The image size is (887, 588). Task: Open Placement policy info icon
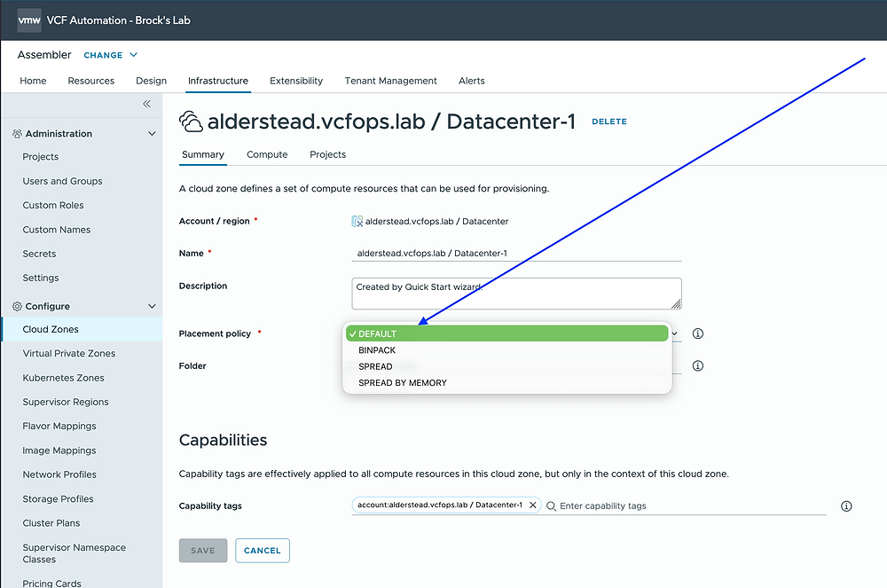coord(698,333)
